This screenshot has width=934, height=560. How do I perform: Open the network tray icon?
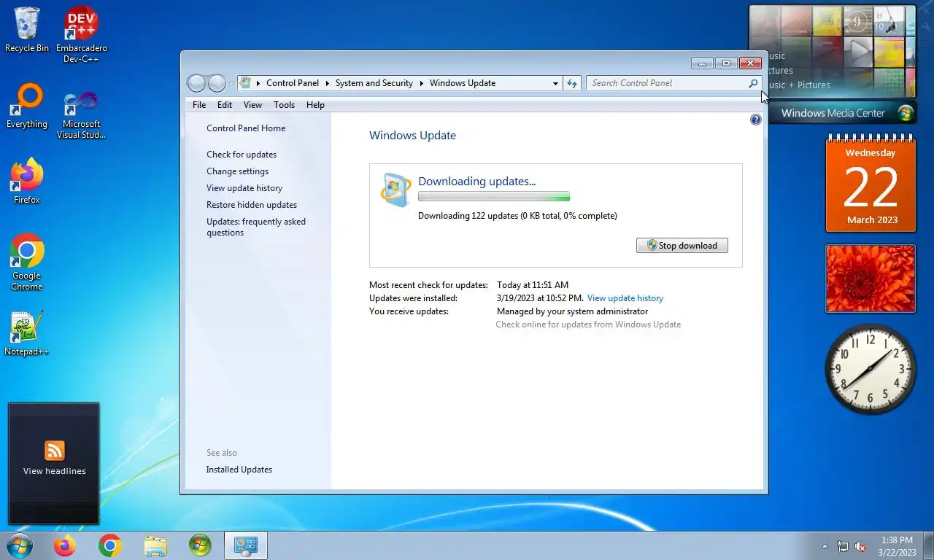pyautogui.click(x=843, y=546)
